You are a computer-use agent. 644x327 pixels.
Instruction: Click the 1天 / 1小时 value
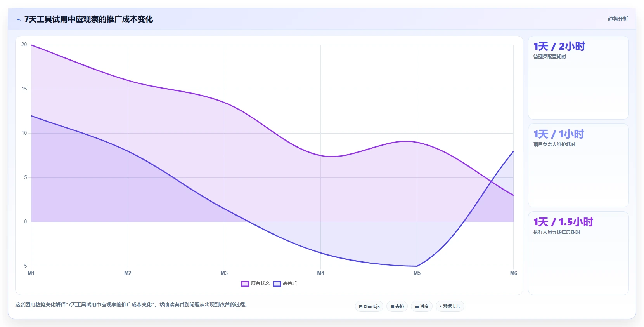pos(559,134)
